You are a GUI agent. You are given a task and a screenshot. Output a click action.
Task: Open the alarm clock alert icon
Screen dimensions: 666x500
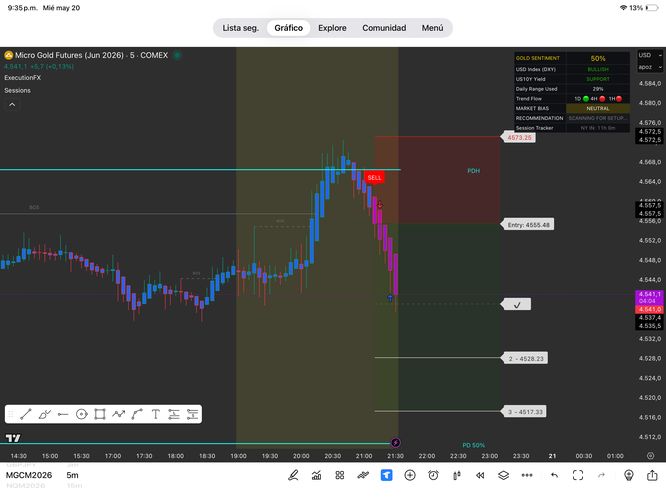pyautogui.click(x=433, y=475)
